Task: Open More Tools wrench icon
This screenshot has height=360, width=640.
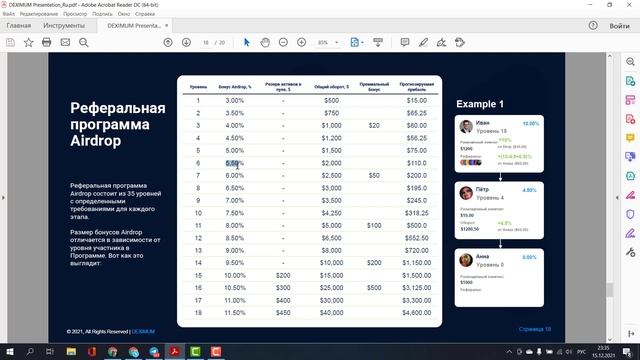Action: click(630, 252)
